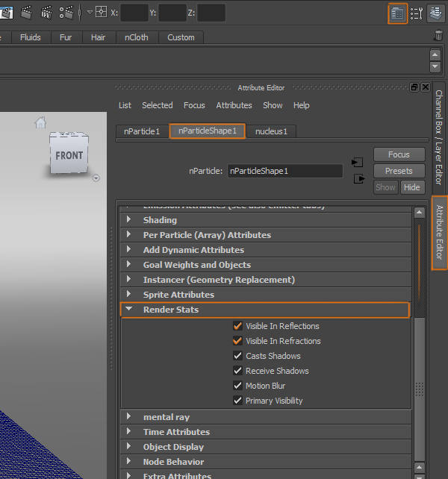Click the Hide button

pyautogui.click(x=411, y=187)
